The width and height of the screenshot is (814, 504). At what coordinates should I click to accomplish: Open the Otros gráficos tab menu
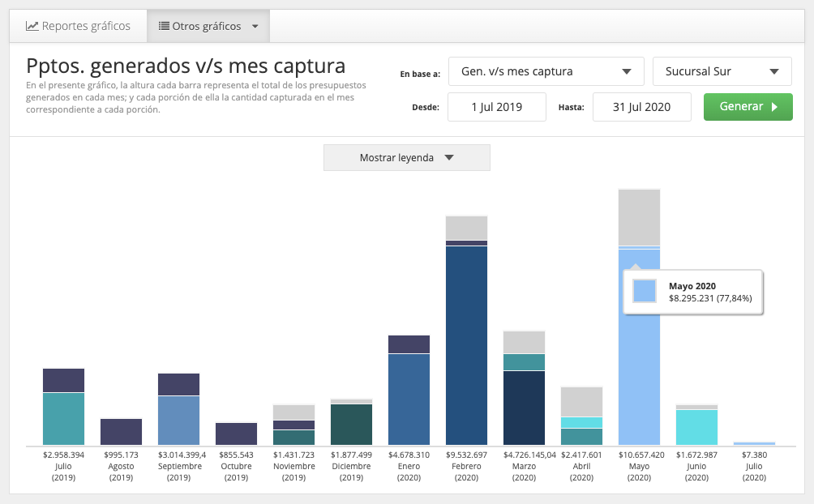coord(208,26)
